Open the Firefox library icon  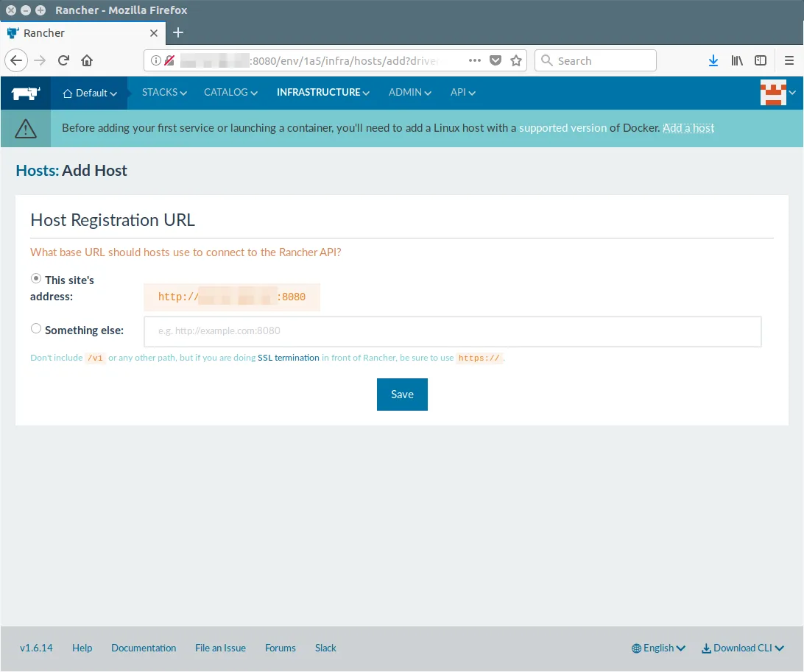point(737,61)
